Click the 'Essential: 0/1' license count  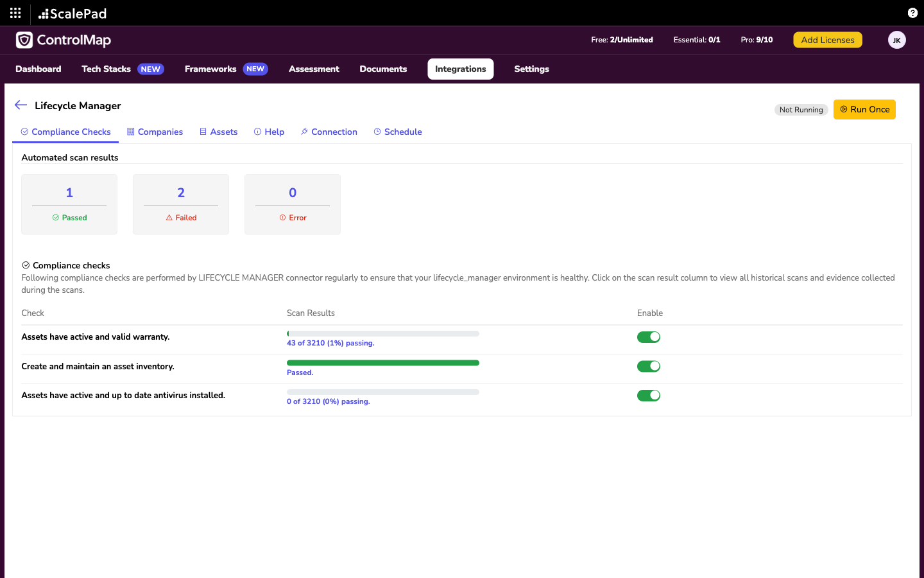(x=697, y=40)
